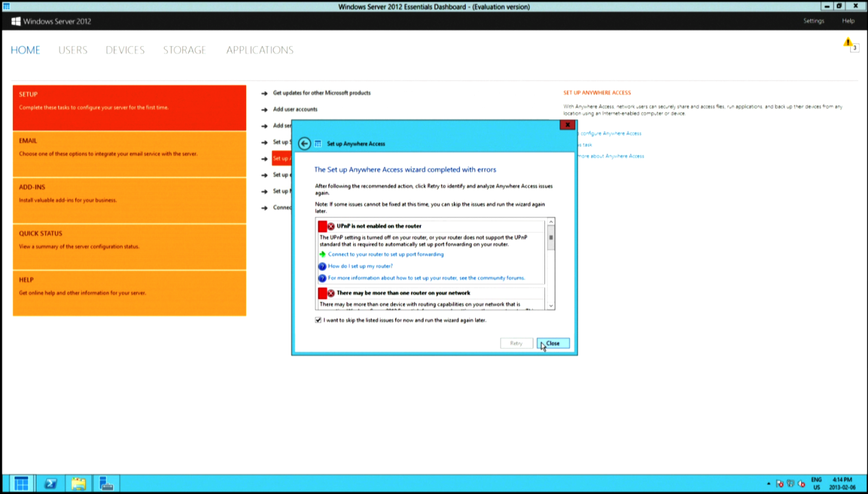868x494 pixels.
Task: Open the DEVICES tab
Action: pyautogui.click(x=125, y=50)
